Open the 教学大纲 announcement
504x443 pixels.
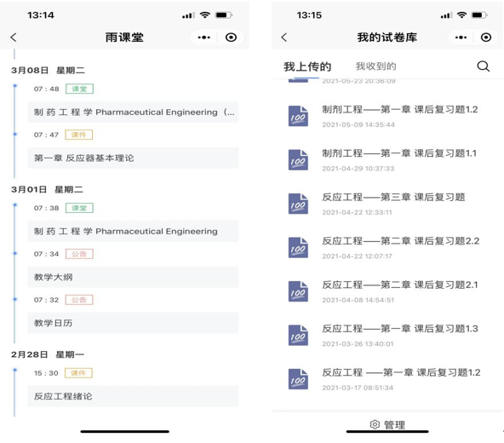(133, 277)
